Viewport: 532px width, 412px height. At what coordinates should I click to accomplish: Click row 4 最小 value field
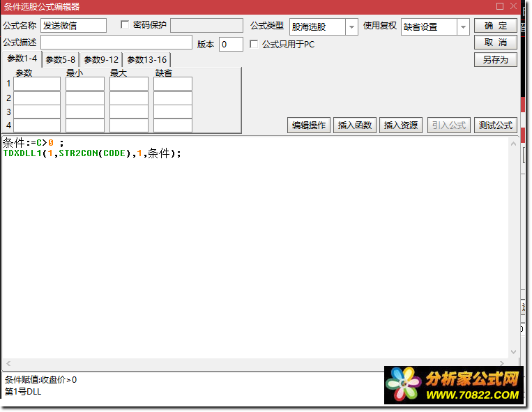tap(85, 125)
